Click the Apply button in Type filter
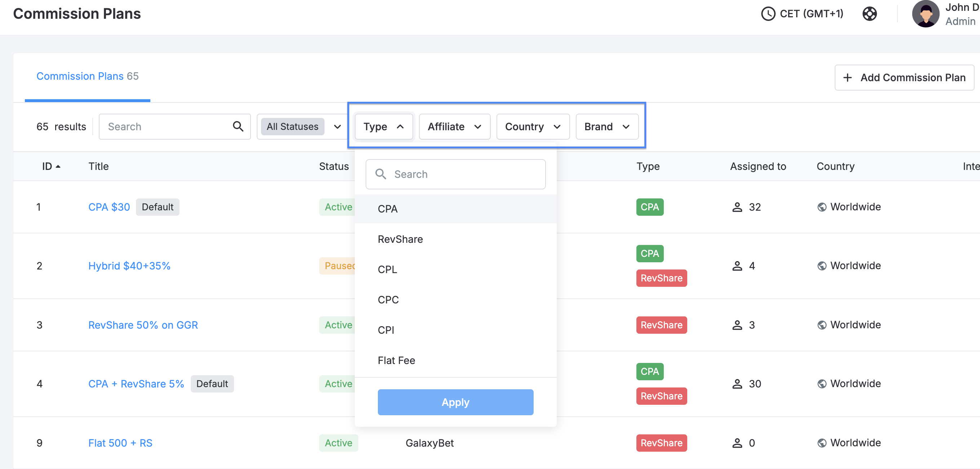The width and height of the screenshot is (980, 469). pyautogui.click(x=455, y=402)
